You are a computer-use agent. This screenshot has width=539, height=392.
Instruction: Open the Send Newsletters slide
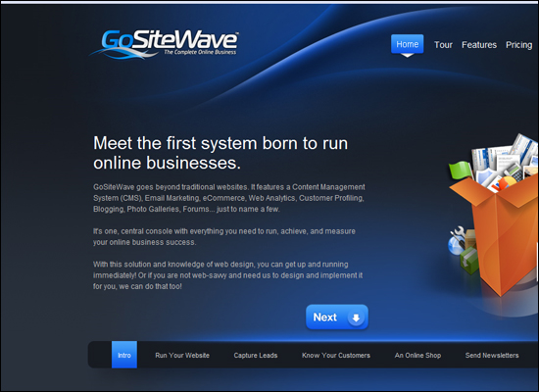pos(492,355)
